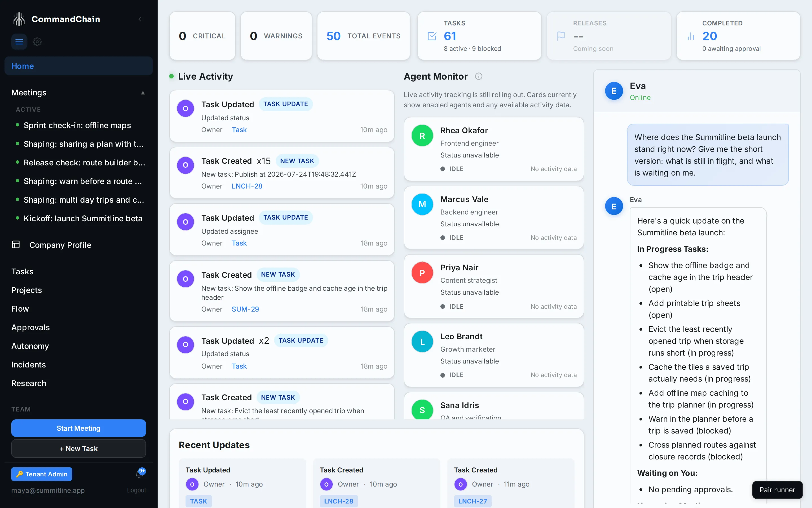Click the Releases flag icon
The height and width of the screenshot is (508, 812).
coord(561,36)
